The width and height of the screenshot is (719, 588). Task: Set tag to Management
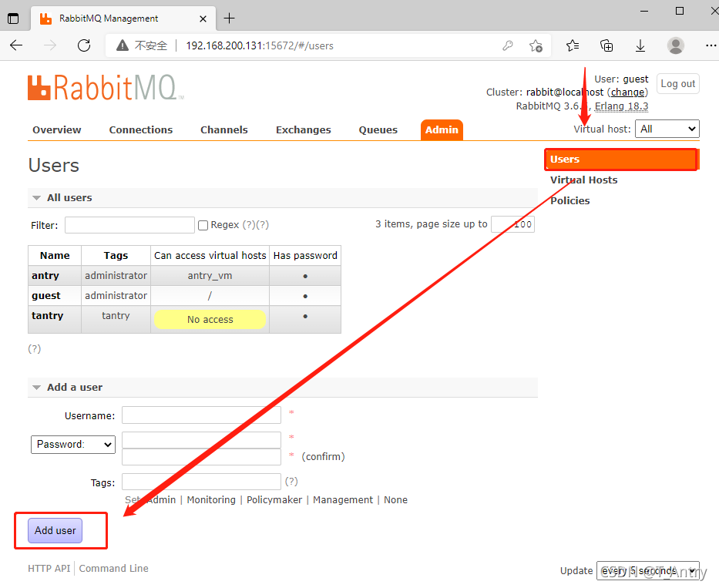coord(343,500)
